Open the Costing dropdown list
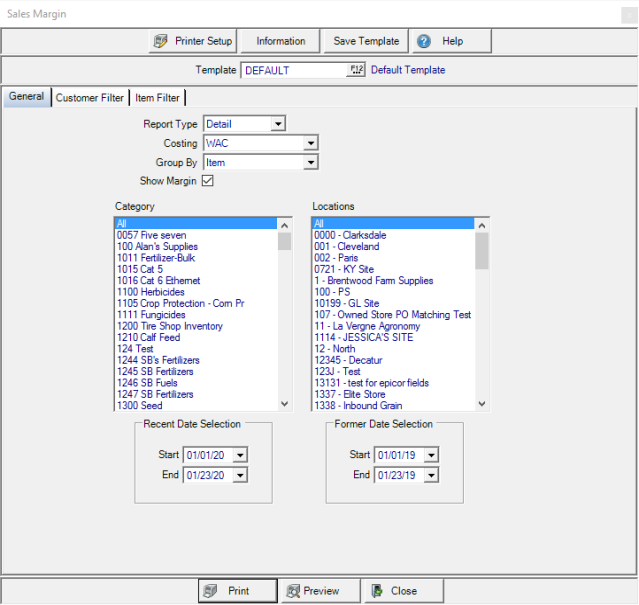The width and height of the screenshot is (639, 605). coord(310,143)
